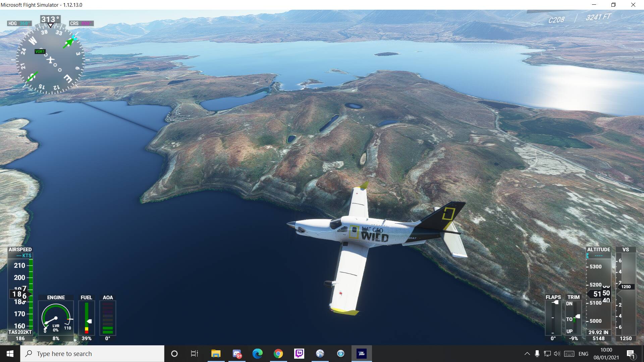Open the Windows Start menu

[x=10, y=354]
